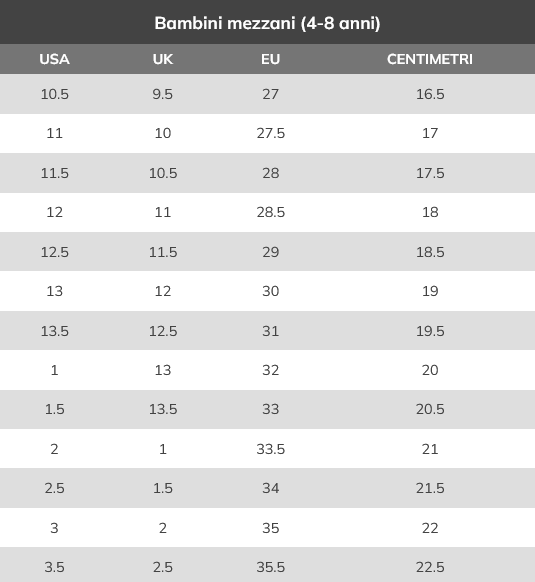This screenshot has height=582, width=535.
Task: Click EU size 33.5 cell
Action: [271, 449]
